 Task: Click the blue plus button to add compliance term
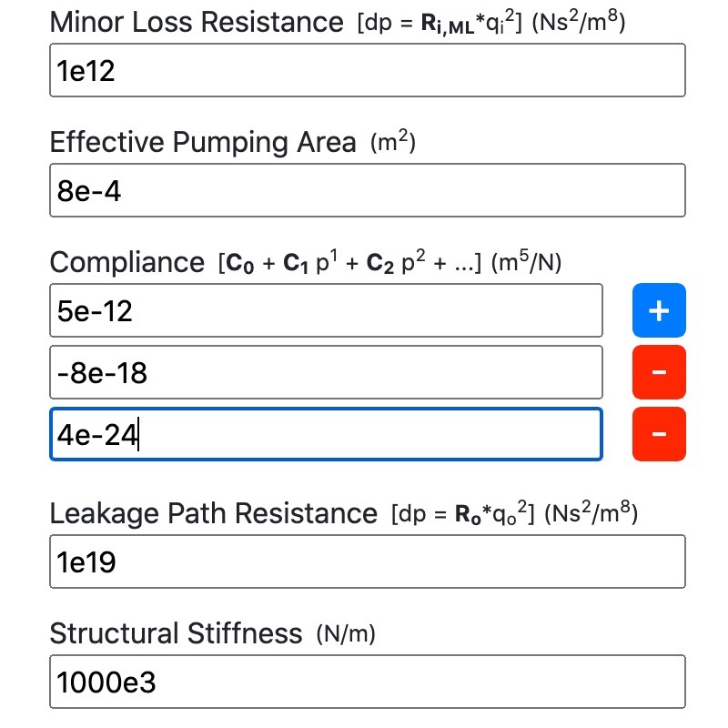click(659, 310)
